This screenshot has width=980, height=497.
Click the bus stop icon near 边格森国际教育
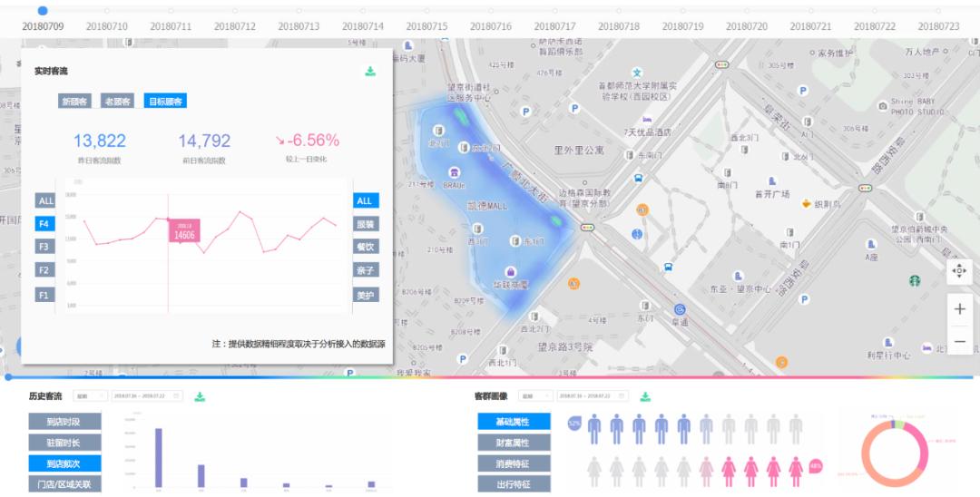[x=638, y=178]
